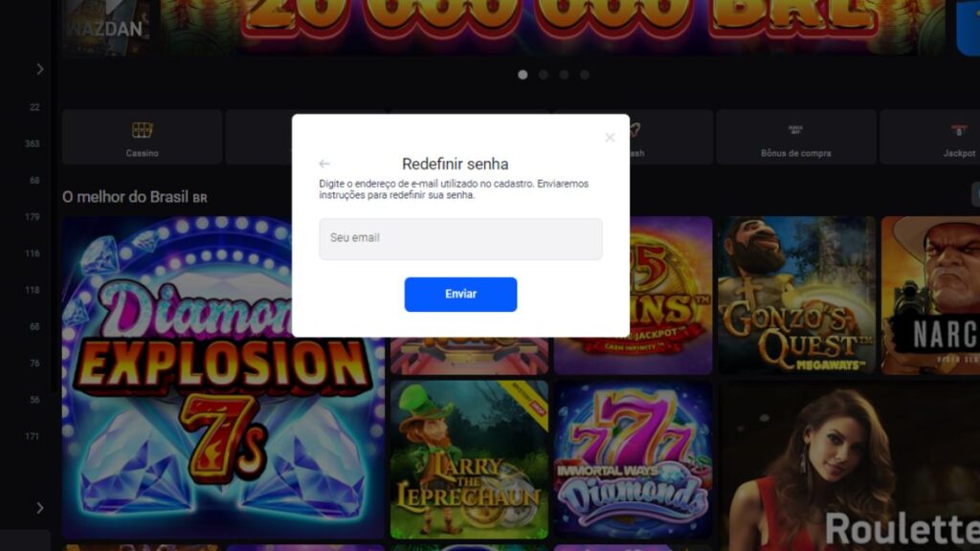This screenshot has height=551, width=980.
Task: Open the Larry the Leprechaun game
Action: (469, 459)
